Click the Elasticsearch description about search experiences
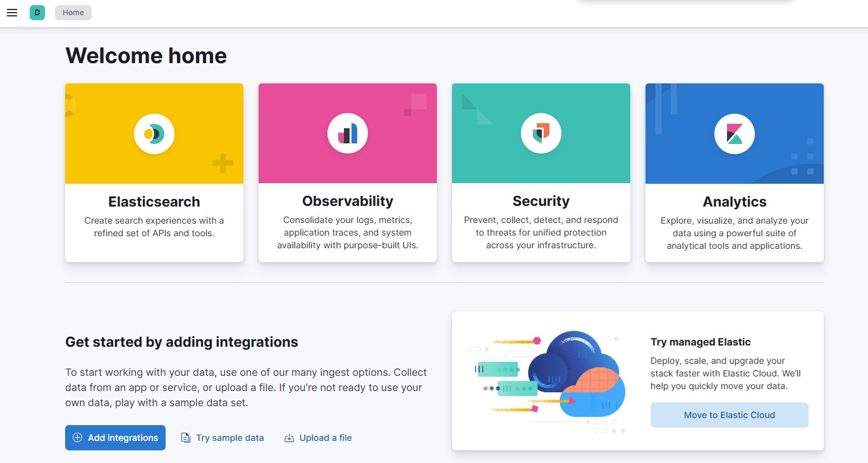 [154, 227]
